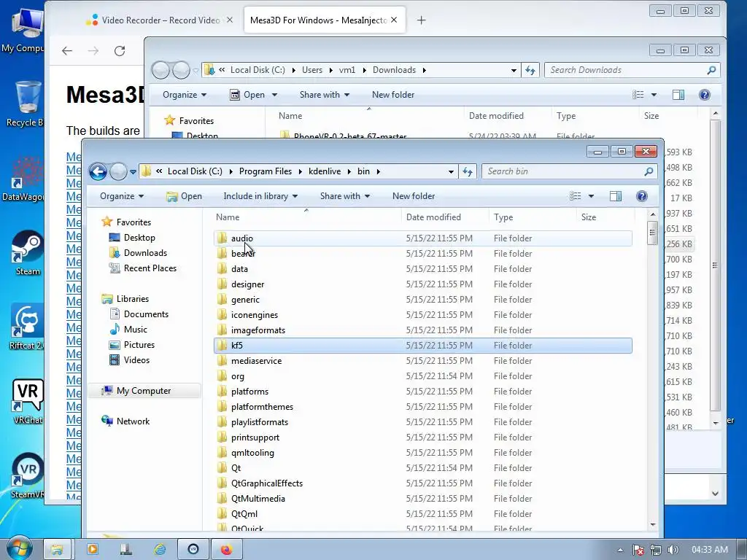Open Internet Explorer from the taskbar
This screenshot has height=560, width=747.
160,550
